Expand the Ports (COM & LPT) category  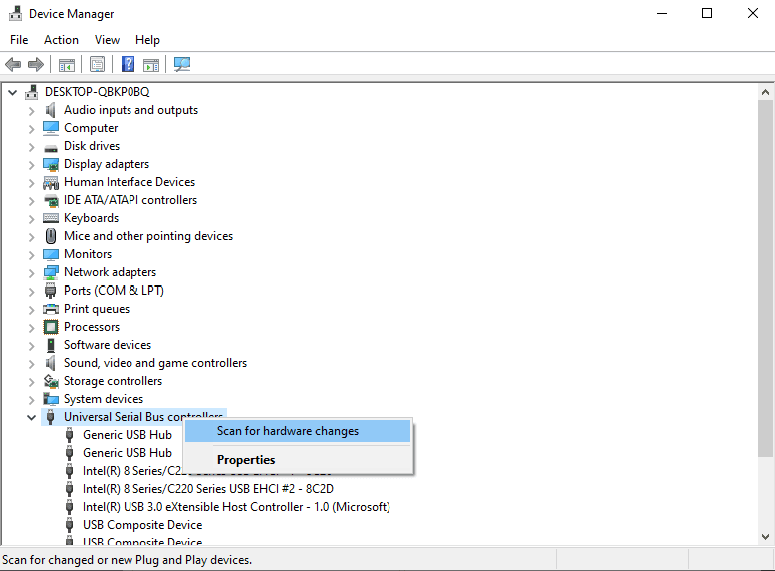[x=31, y=291]
